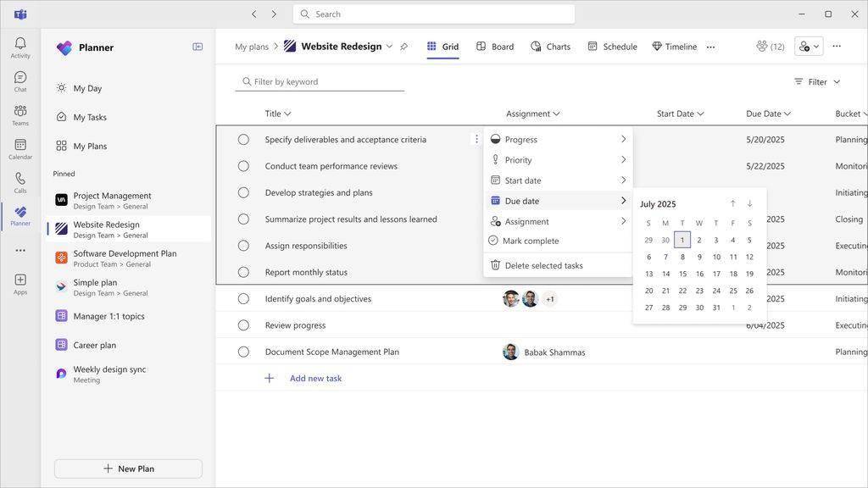Screen dimensions: 868x488
Task: Pin the Website Redesign plan icon
Action: click(x=404, y=47)
